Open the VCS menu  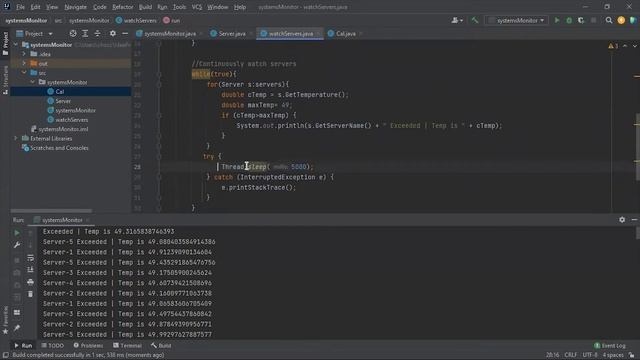click(197, 7)
